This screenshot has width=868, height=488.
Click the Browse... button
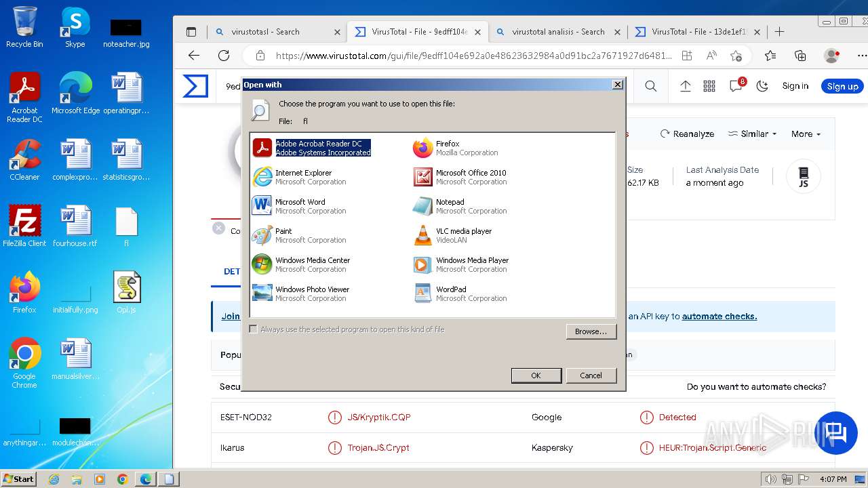[x=591, y=331]
